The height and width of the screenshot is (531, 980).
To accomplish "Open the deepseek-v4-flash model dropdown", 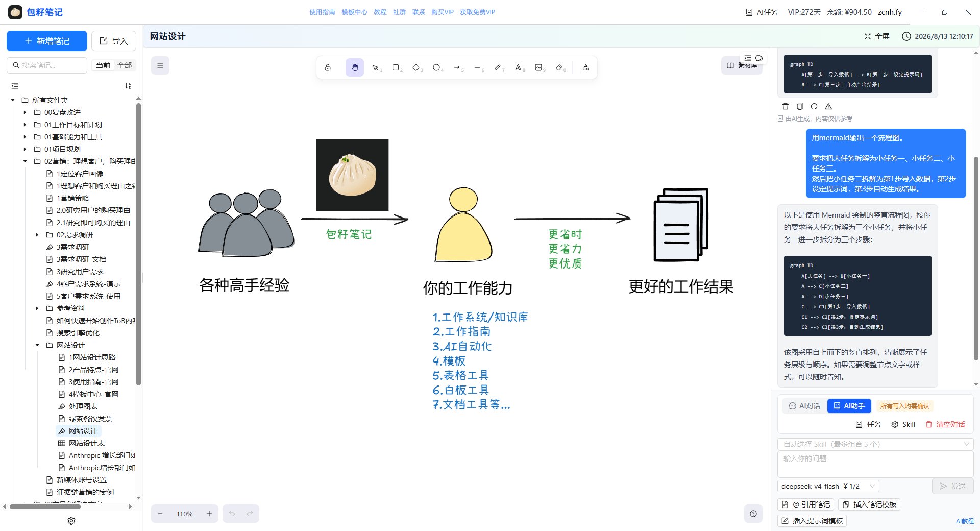I will point(828,486).
